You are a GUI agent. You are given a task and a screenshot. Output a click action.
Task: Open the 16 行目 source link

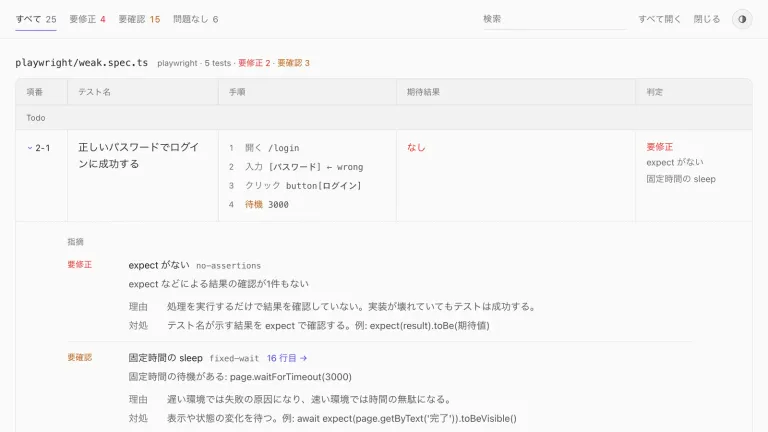coord(287,358)
